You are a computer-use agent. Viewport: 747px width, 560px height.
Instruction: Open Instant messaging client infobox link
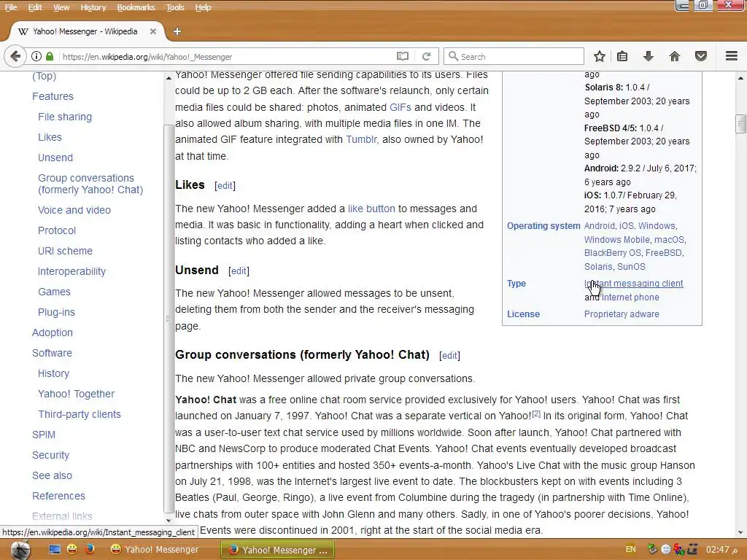pos(634,284)
